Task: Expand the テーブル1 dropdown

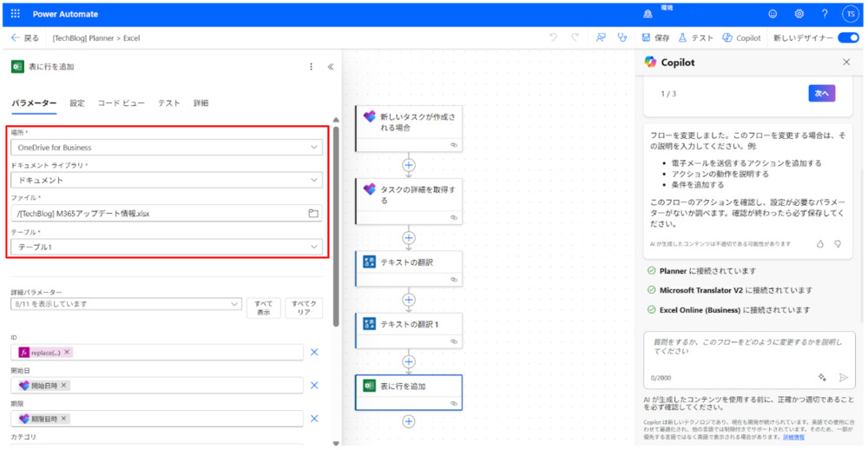Action: (x=167, y=247)
